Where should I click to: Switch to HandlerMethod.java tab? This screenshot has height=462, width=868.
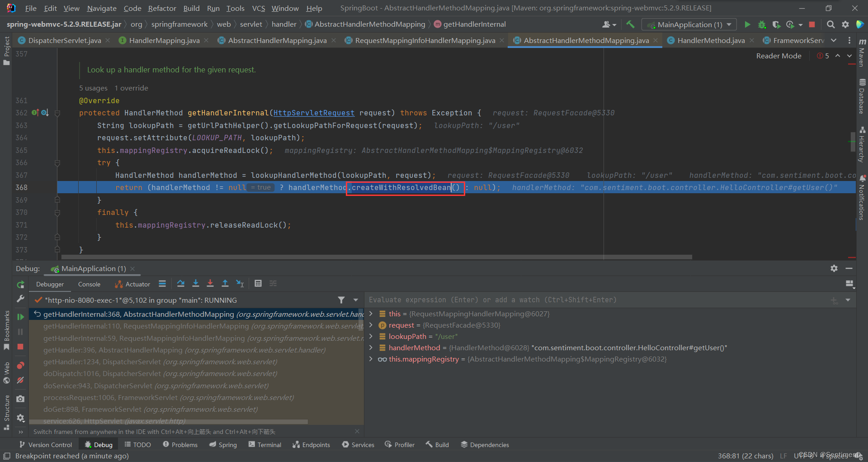point(711,40)
